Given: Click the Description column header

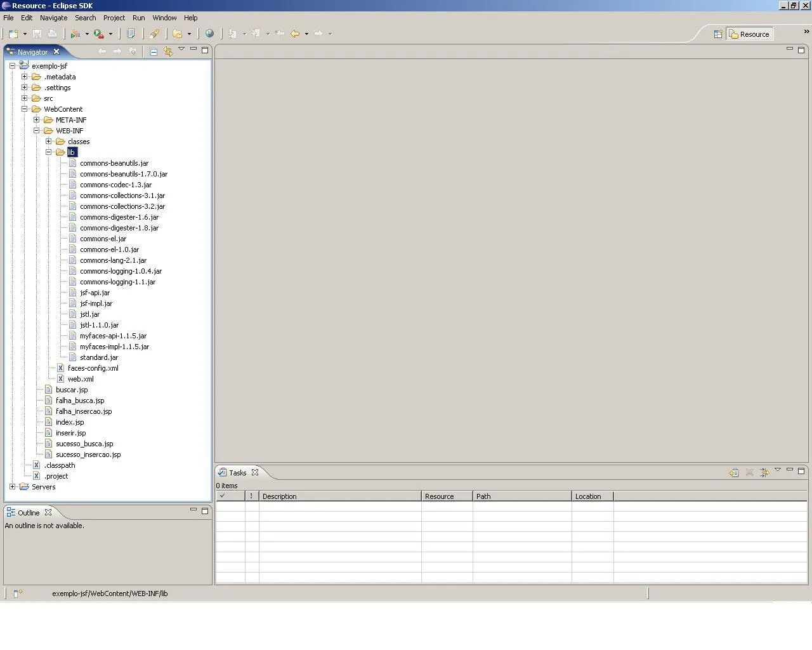Looking at the screenshot, I should click(x=339, y=496).
